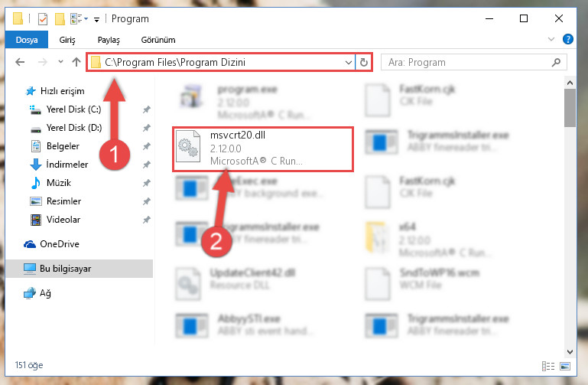Unpin Yerel Disk (C:) pin icon
Viewport: 588px width, 385px height.
pyautogui.click(x=146, y=109)
